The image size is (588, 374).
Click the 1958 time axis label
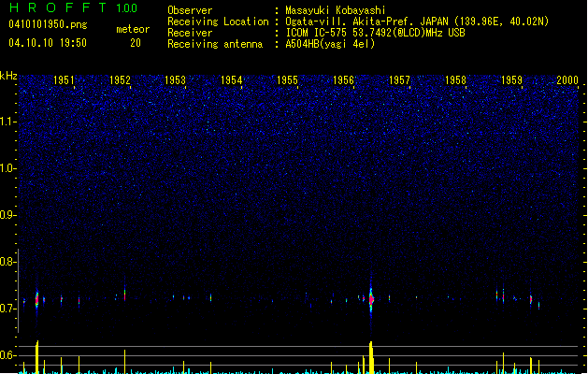455,79
